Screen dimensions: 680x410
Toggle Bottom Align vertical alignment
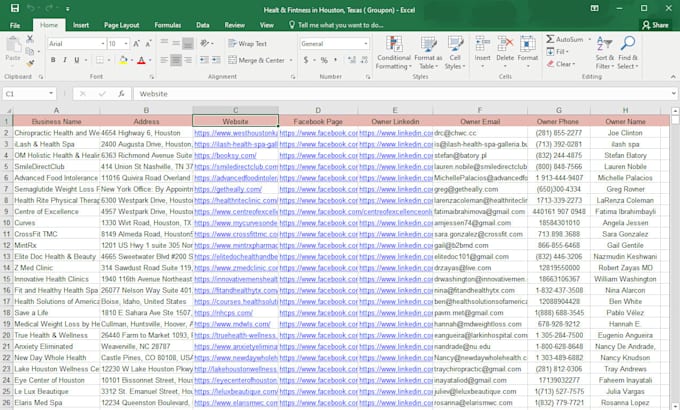[x=188, y=43]
